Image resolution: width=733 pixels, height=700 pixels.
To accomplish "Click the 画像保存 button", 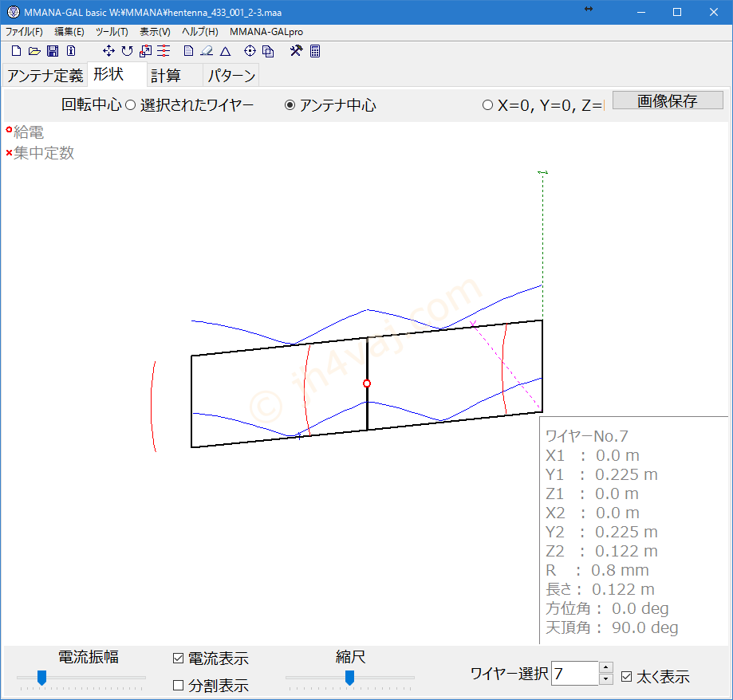I will click(x=668, y=100).
